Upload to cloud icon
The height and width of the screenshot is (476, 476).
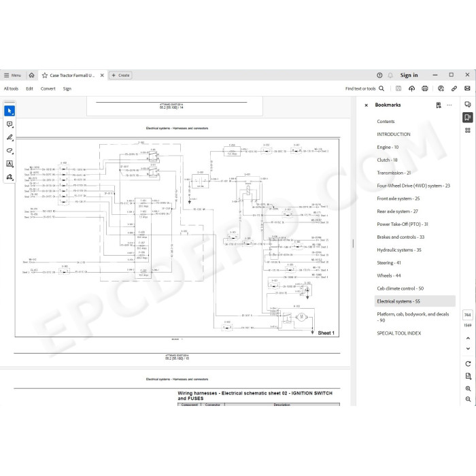click(x=411, y=88)
